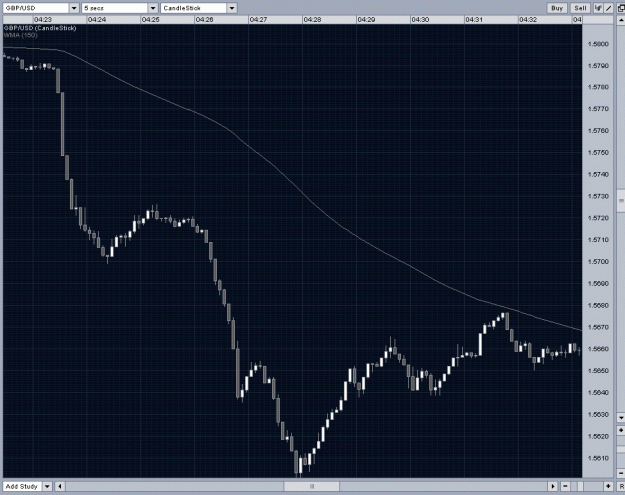Click the vertical zoom out minus button
The image size is (625, 495).
(621, 473)
